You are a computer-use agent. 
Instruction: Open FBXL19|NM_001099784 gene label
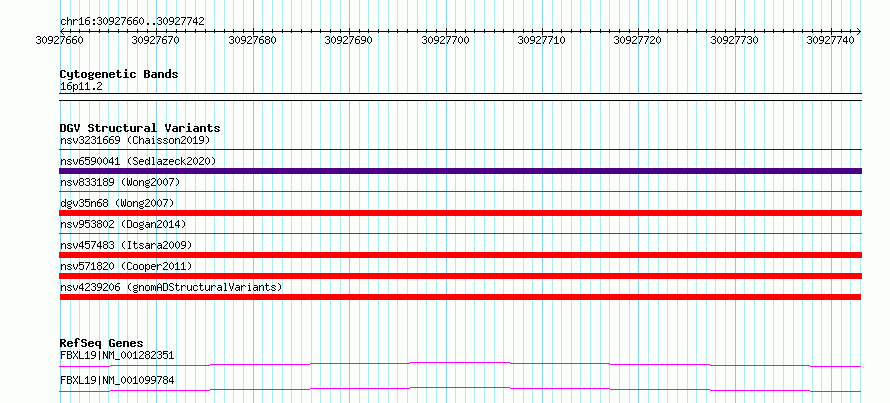tap(117, 380)
